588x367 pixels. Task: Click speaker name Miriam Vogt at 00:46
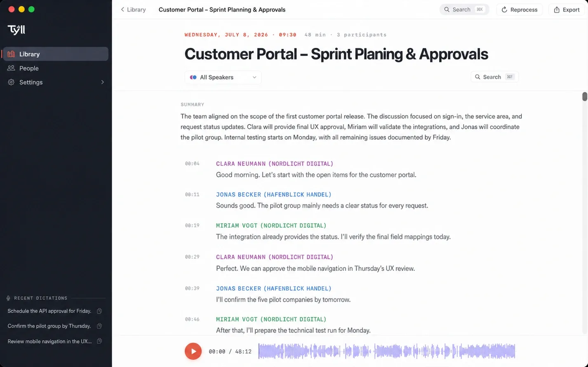coord(271,319)
